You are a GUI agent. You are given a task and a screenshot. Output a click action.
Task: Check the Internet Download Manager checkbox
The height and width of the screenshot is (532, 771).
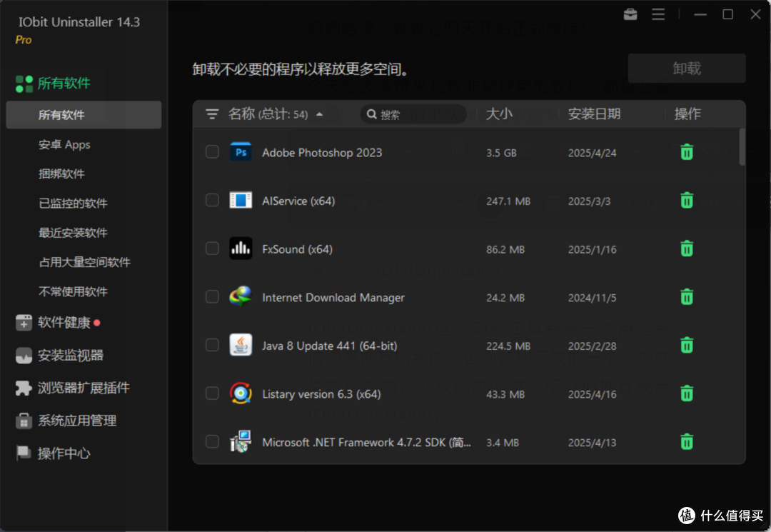coord(212,296)
